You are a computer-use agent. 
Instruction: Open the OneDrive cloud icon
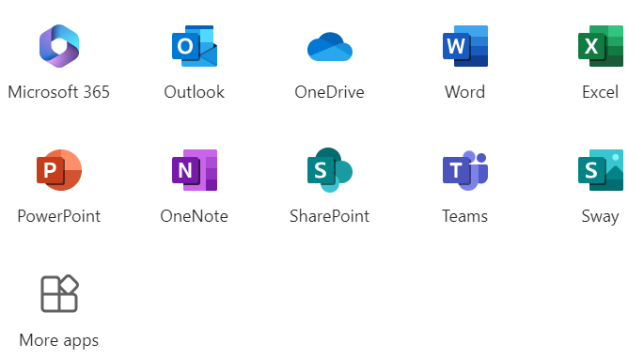[x=330, y=46]
